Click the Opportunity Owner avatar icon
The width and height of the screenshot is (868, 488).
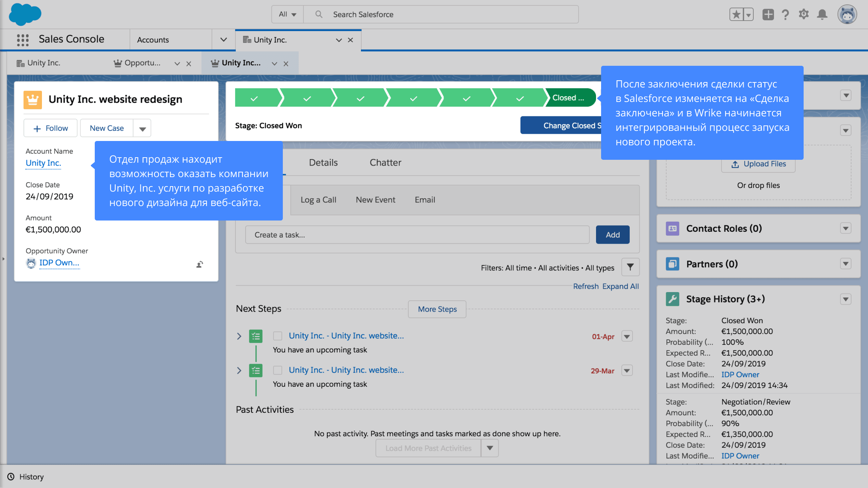click(x=31, y=263)
